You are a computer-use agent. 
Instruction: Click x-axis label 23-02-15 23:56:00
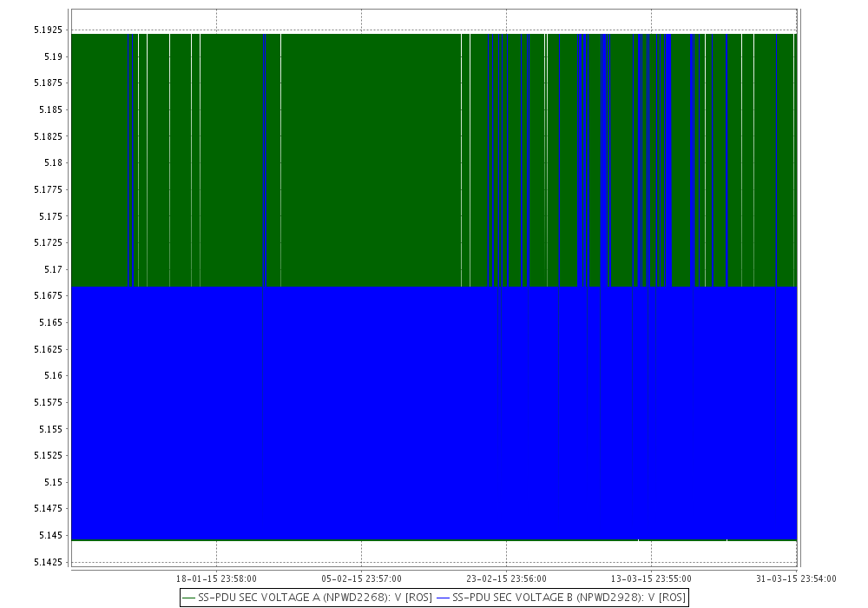tap(506, 578)
